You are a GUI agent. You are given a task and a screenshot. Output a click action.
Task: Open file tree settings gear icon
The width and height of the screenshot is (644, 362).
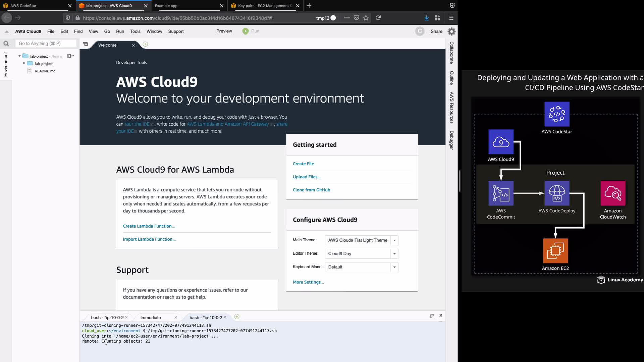coord(70,56)
